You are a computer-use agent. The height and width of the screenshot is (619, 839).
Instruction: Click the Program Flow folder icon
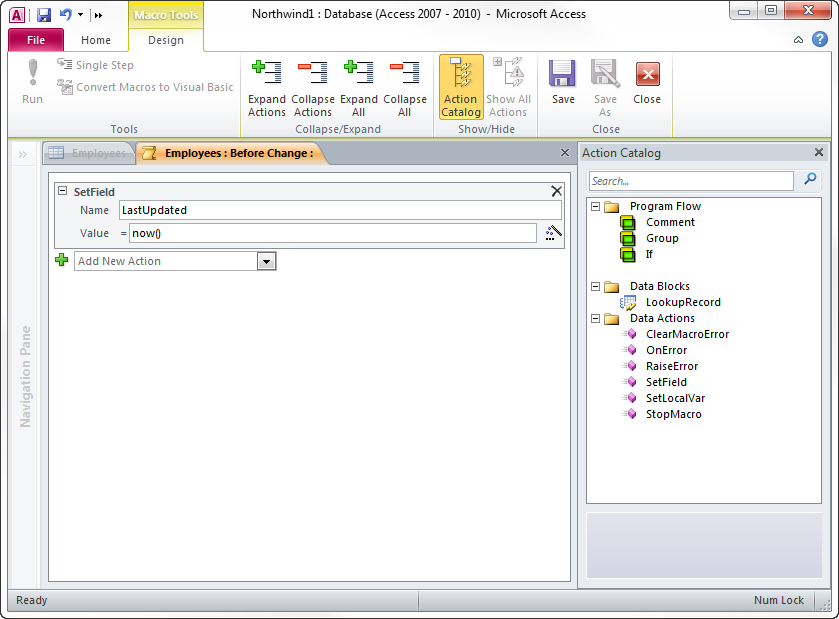coord(612,207)
